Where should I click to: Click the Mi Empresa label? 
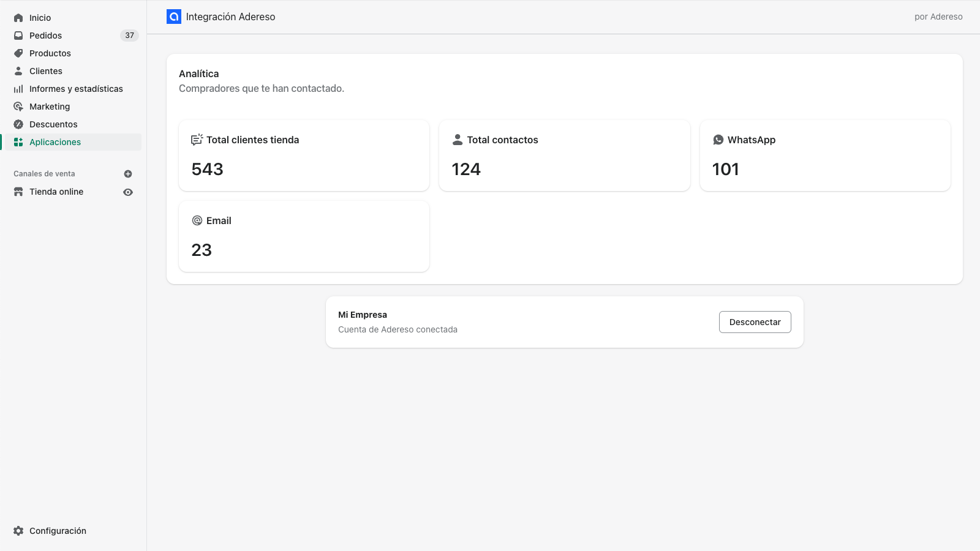click(363, 315)
